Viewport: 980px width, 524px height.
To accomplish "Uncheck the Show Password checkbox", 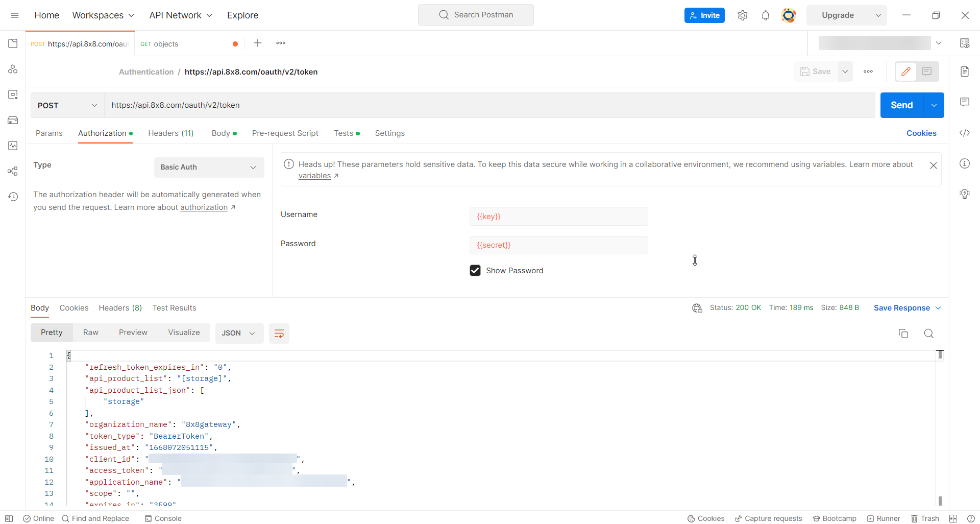I will tap(475, 271).
